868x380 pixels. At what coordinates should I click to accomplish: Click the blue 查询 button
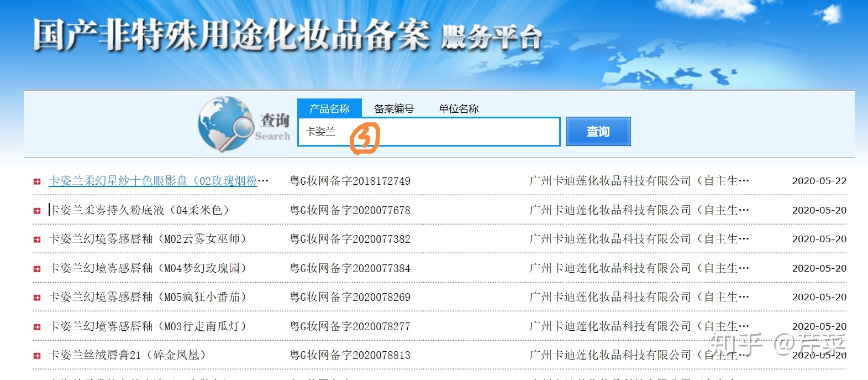[x=598, y=132]
